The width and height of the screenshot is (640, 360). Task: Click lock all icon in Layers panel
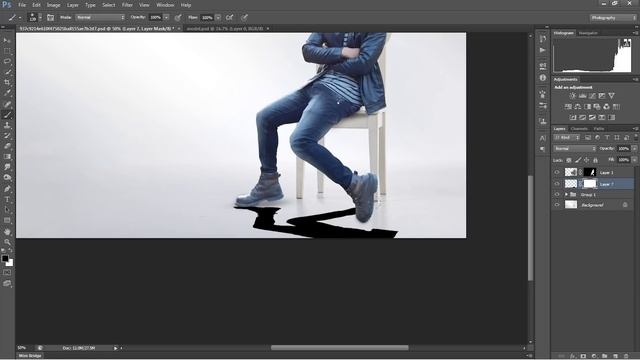click(596, 160)
